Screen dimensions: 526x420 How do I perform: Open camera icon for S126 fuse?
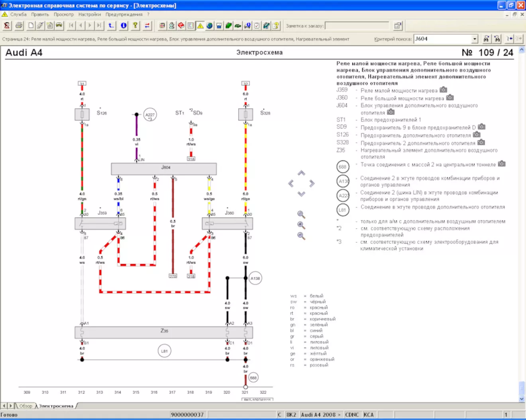477,135
